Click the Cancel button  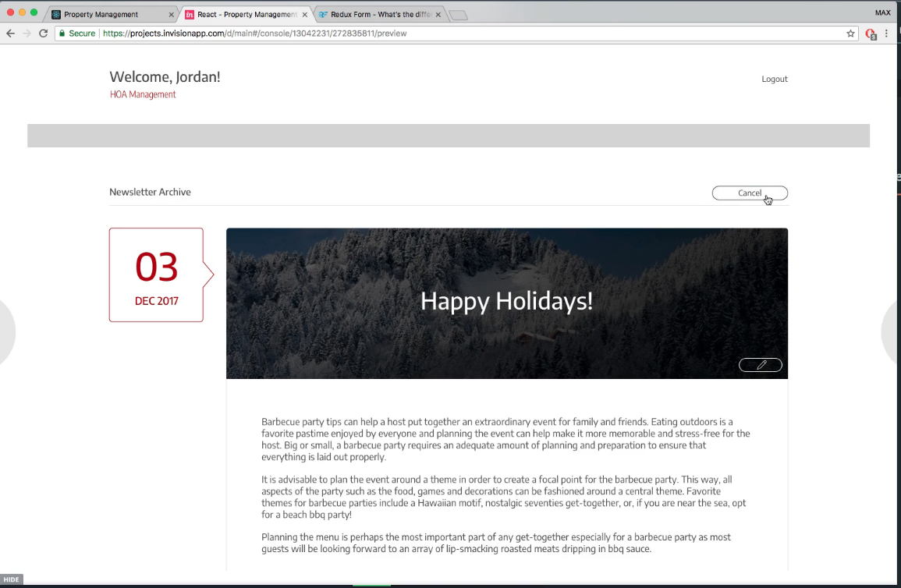click(x=750, y=193)
